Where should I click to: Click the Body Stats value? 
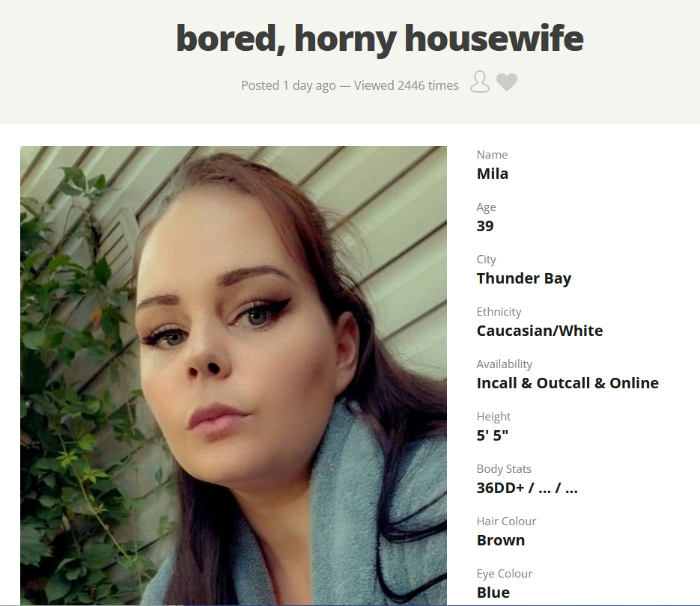tap(527, 488)
